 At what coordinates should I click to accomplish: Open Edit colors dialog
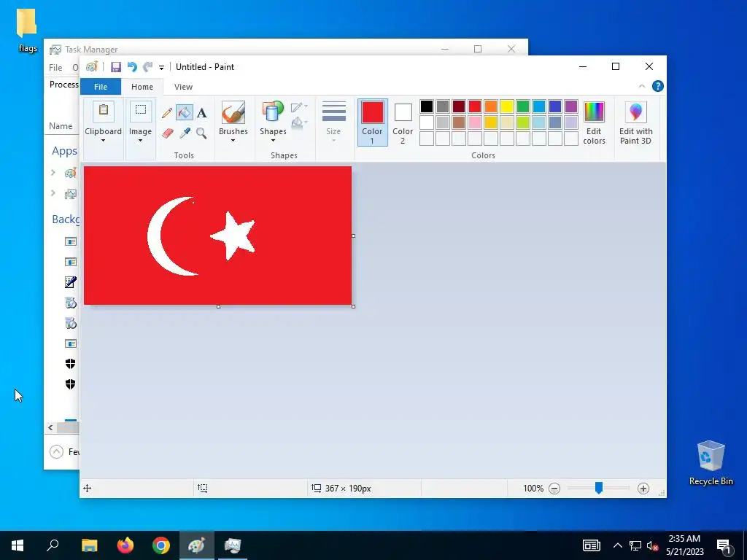pos(594,122)
